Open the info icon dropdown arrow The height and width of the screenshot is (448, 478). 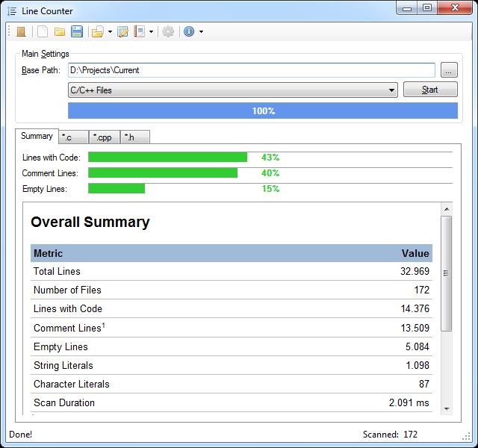pyautogui.click(x=201, y=32)
